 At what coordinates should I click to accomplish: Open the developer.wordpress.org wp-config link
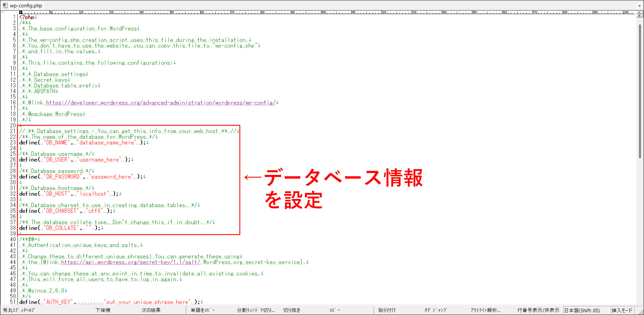tap(161, 103)
